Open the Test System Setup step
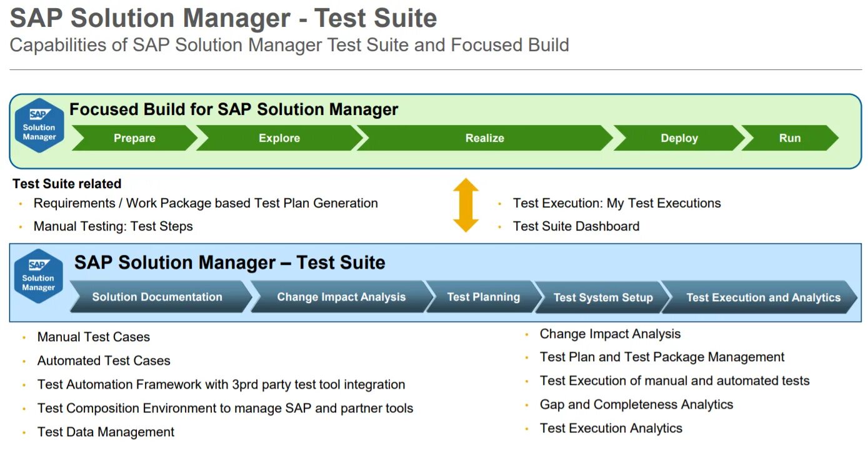Screen dimensions: 868x453 tap(602, 297)
